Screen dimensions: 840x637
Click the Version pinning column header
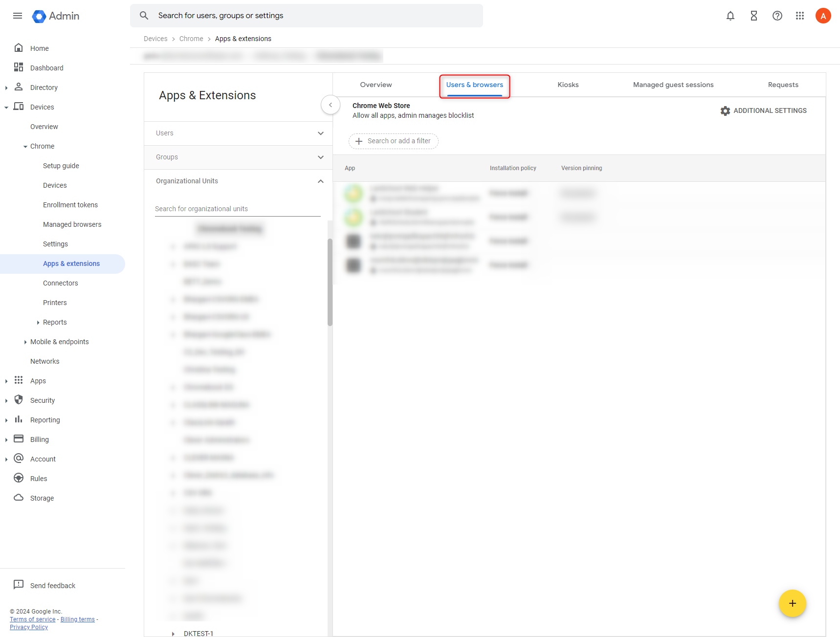click(581, 168)
